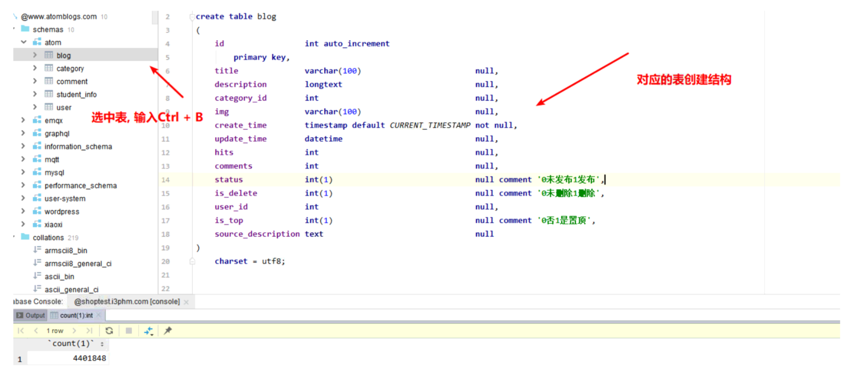
Task: Click the student_info table icon
Action: (x=49, y=94)
